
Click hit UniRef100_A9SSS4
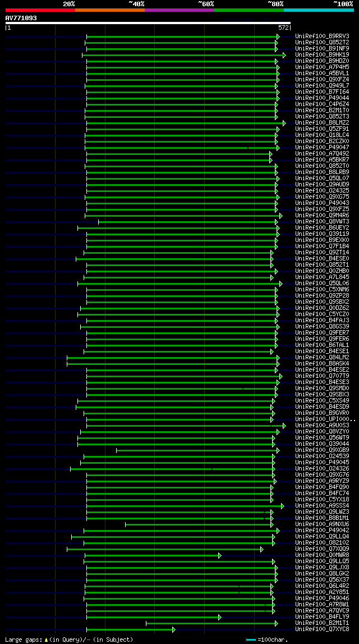[x=322, y=505]
